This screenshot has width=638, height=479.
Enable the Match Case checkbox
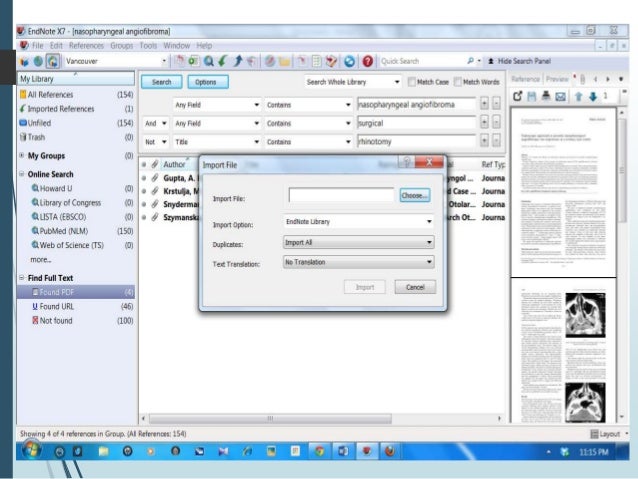pos(411,82)
